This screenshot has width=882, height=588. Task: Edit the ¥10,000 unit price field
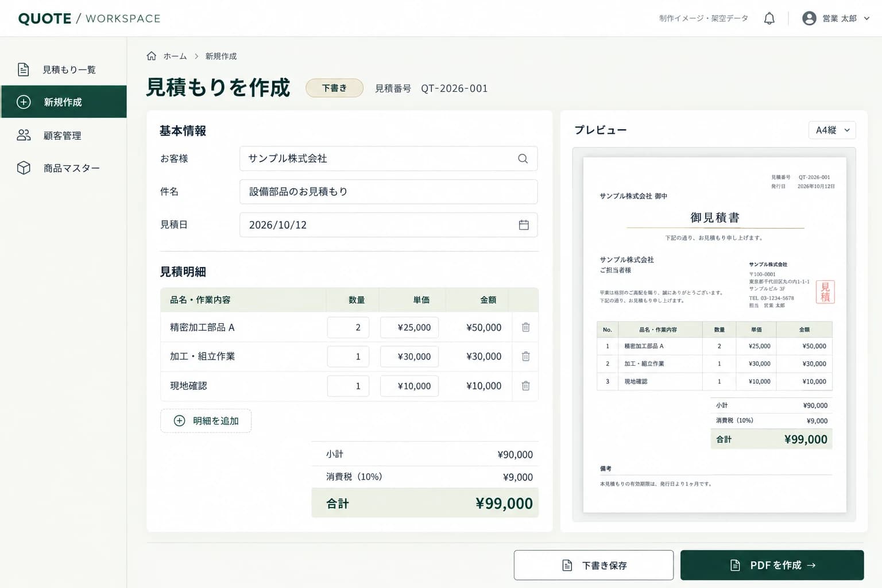(409, 386)
